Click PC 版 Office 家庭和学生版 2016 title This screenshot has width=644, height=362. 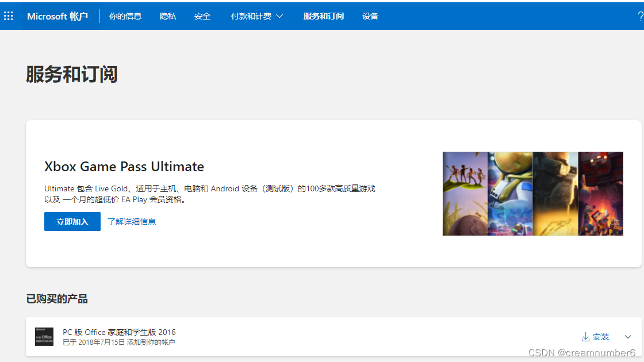(119, 332)
